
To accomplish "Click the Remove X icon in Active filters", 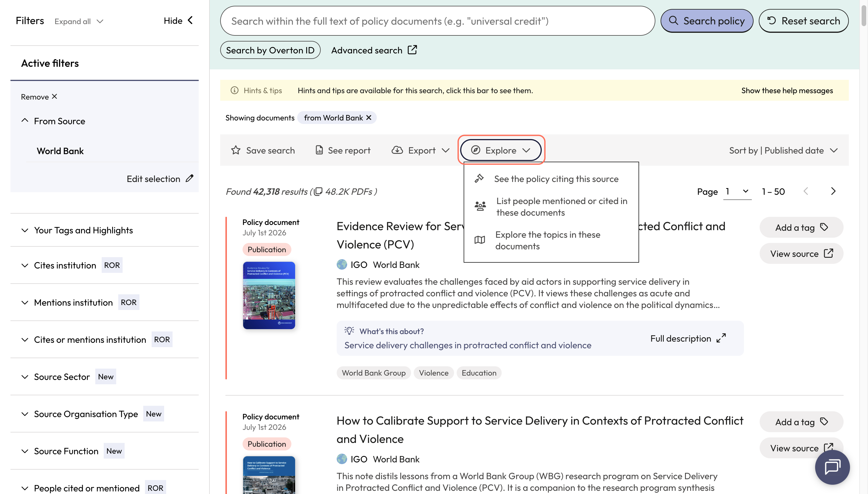I will pos(54,97).
